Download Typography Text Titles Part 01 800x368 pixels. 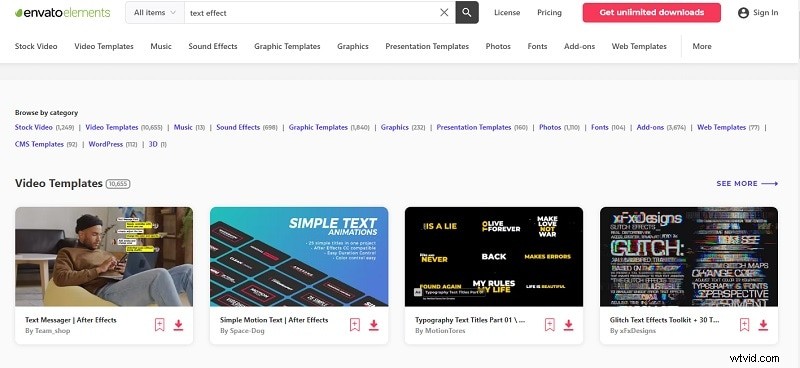click(568, 325)
